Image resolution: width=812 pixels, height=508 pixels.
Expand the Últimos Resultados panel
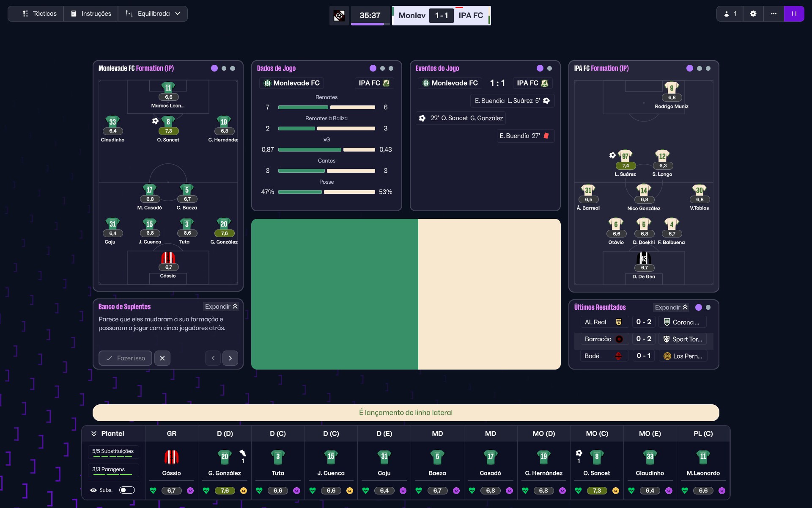671,307
